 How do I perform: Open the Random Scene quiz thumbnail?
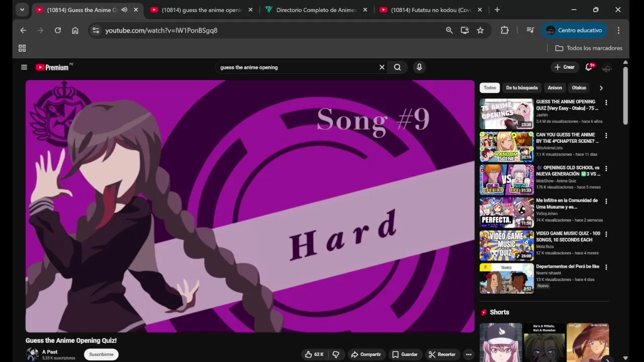507,147
